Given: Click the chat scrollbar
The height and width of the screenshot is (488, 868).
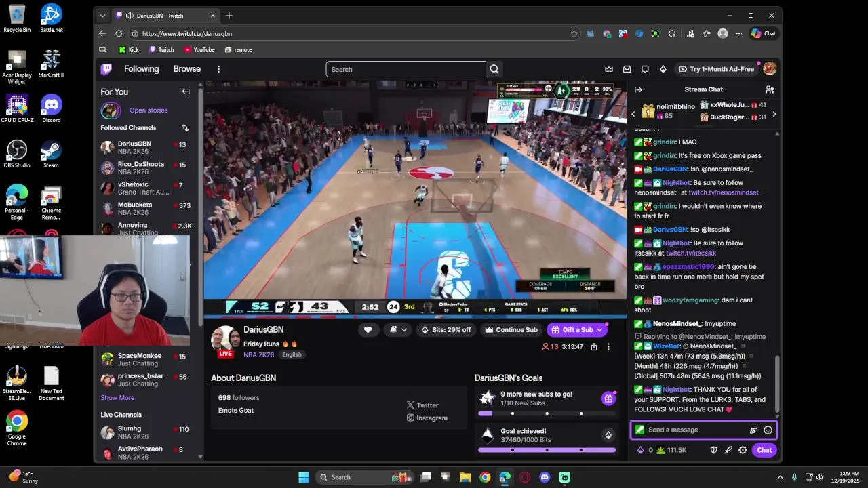Looking at the screenshot, I should coord(777,383).
